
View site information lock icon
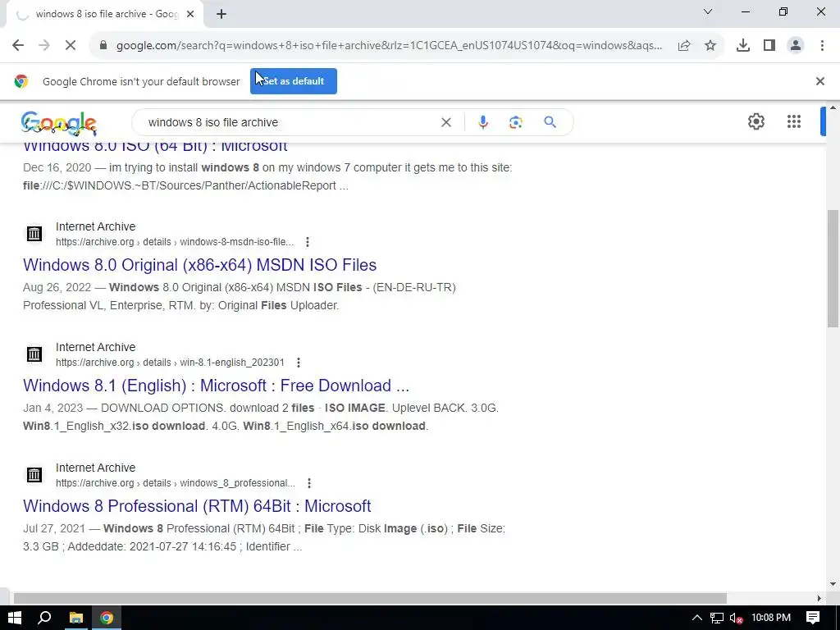click(x=103, y=46)
